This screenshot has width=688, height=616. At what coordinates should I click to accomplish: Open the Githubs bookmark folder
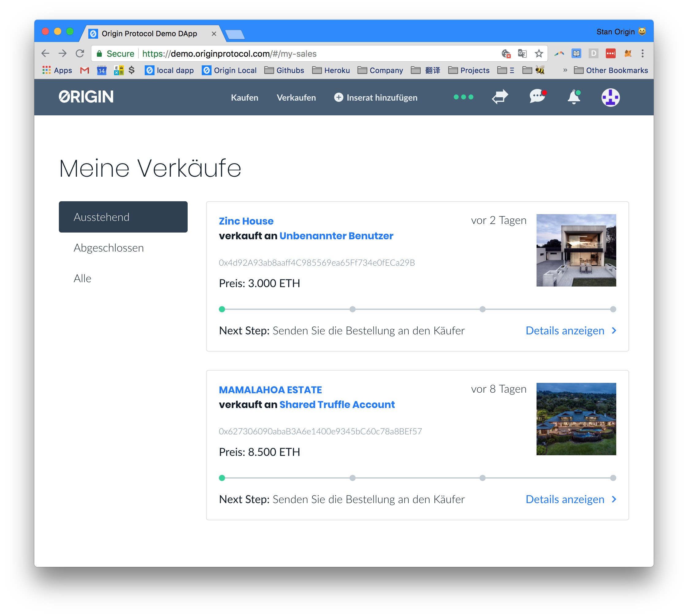coord(284,70)
